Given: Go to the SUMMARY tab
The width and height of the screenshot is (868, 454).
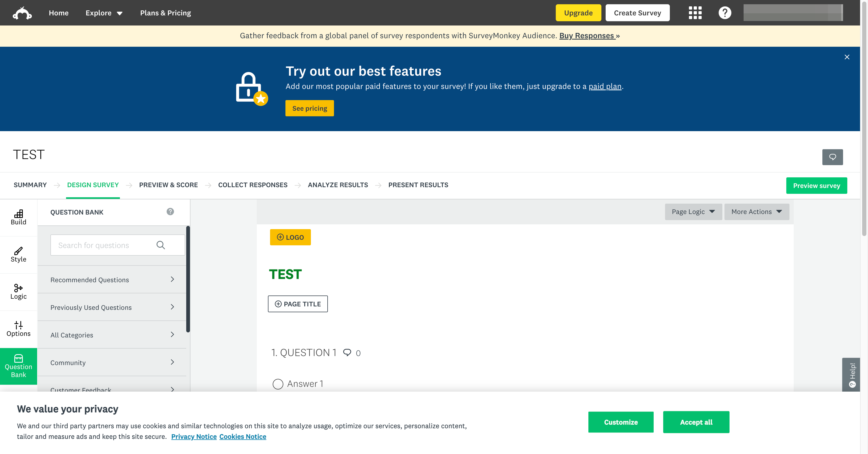Looking at the screenshot, I should point(30,185).
